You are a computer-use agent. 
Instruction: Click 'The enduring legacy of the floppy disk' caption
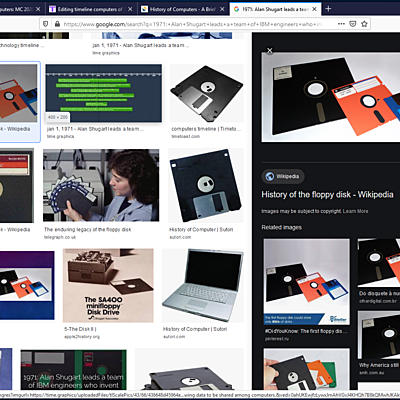tap(88, 230)
